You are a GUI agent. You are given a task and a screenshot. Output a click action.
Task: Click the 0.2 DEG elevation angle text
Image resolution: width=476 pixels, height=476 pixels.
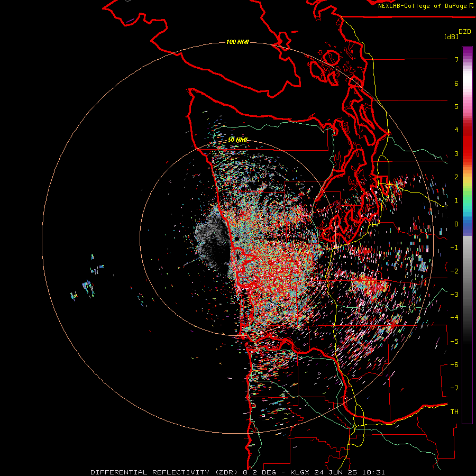coord(259,472)
